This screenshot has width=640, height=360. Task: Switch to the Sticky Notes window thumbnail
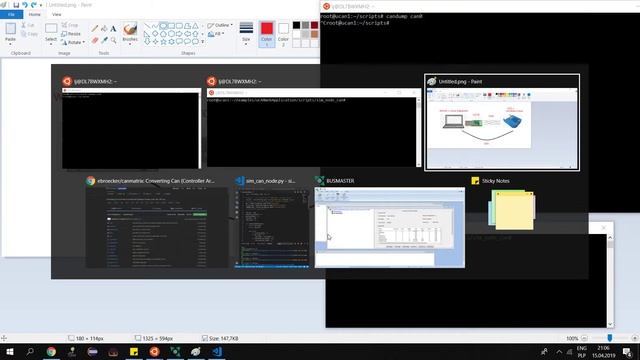point(512,205)
